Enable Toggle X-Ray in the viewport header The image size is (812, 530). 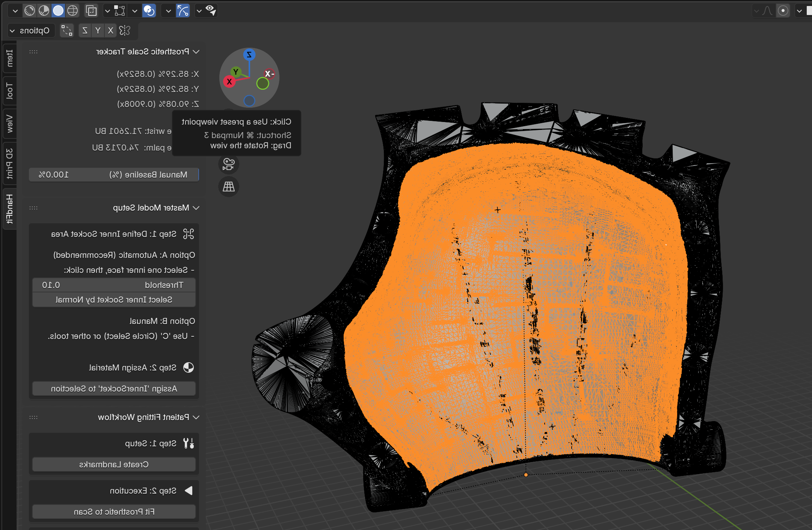[x=91, y=11]
